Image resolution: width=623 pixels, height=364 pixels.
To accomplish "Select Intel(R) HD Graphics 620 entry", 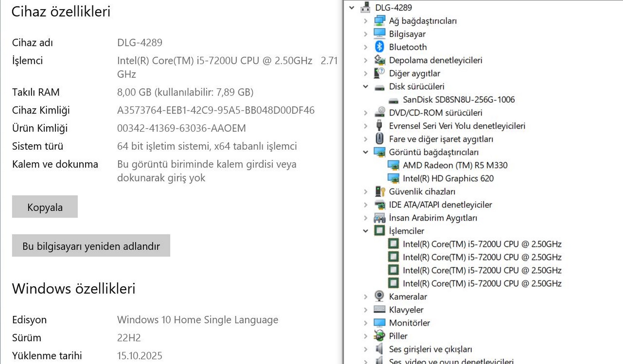I will click(x=448, y=178).
